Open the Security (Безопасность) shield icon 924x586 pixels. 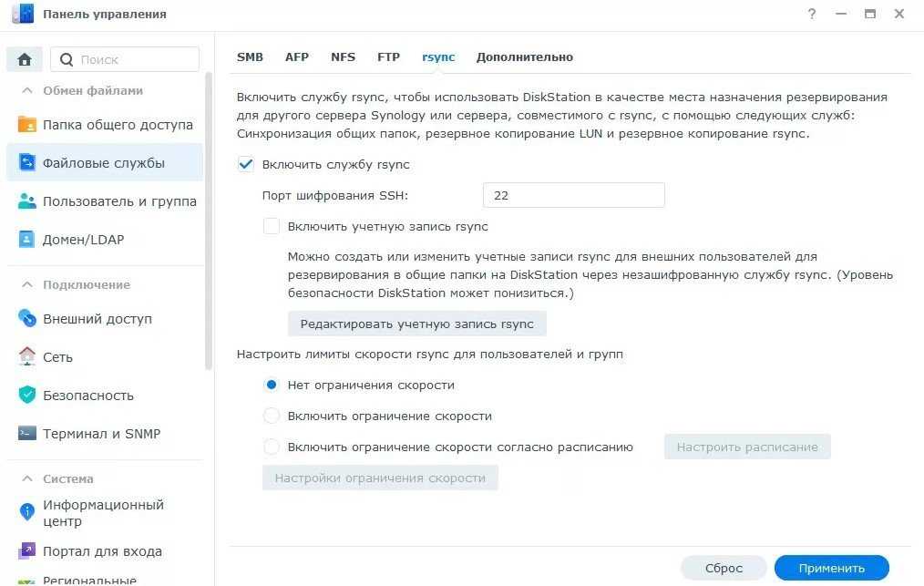pyautogui.click(x=26, y=396)
